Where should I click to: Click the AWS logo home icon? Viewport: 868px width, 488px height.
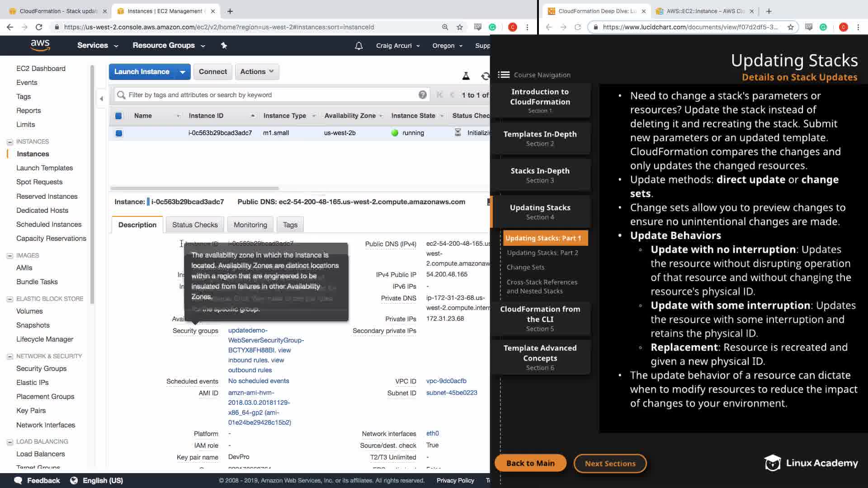(40, 45)
